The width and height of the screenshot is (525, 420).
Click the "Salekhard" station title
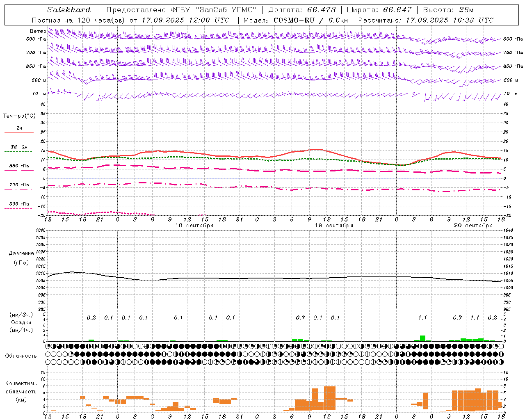[69, 10]
